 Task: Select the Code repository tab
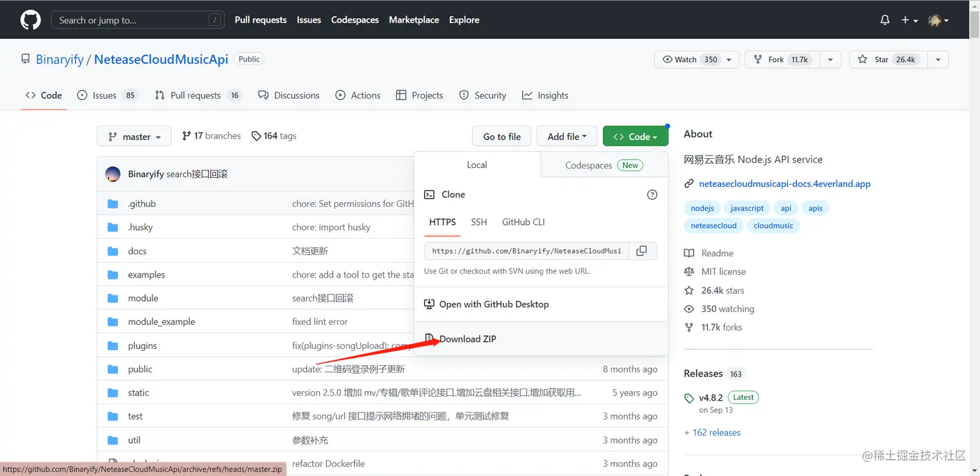tap(44, 95)
